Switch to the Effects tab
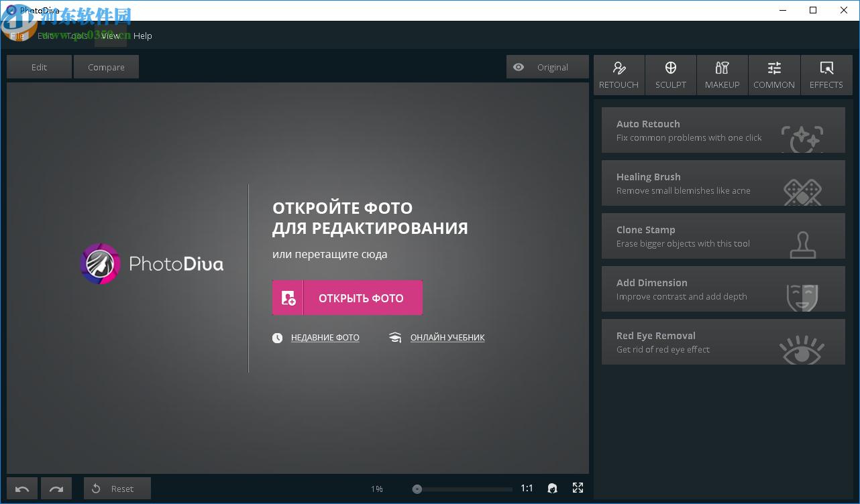The height and width of the screenshot is (504, 860). (826, 75)
